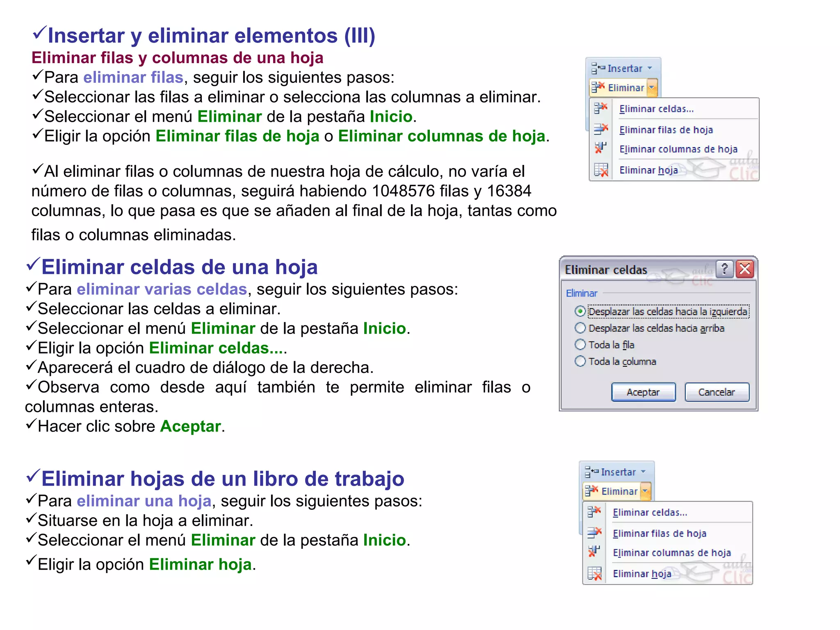Click the Aceptar button in the dialog
The width and height of the screenshot is (840, 630).
[x=643, y=392]
